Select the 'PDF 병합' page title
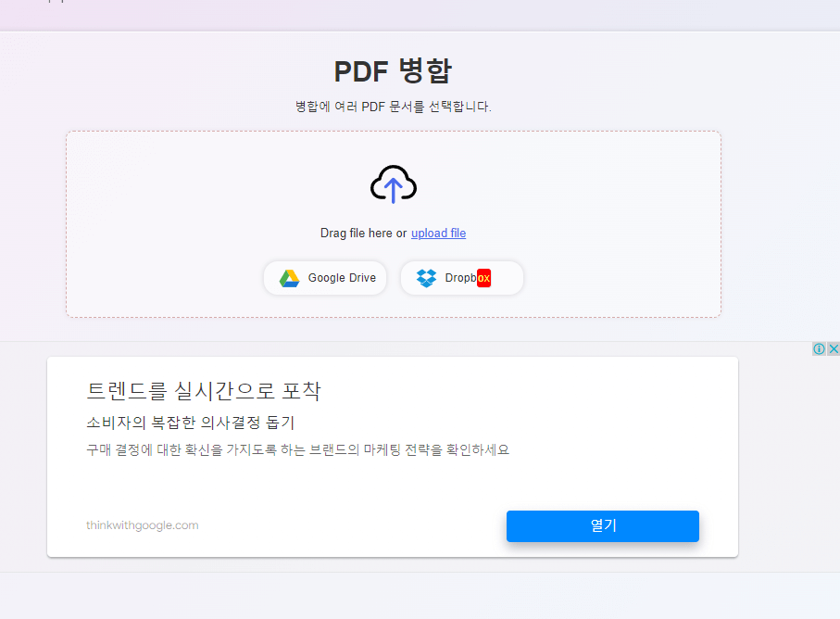 click(393, 70)
